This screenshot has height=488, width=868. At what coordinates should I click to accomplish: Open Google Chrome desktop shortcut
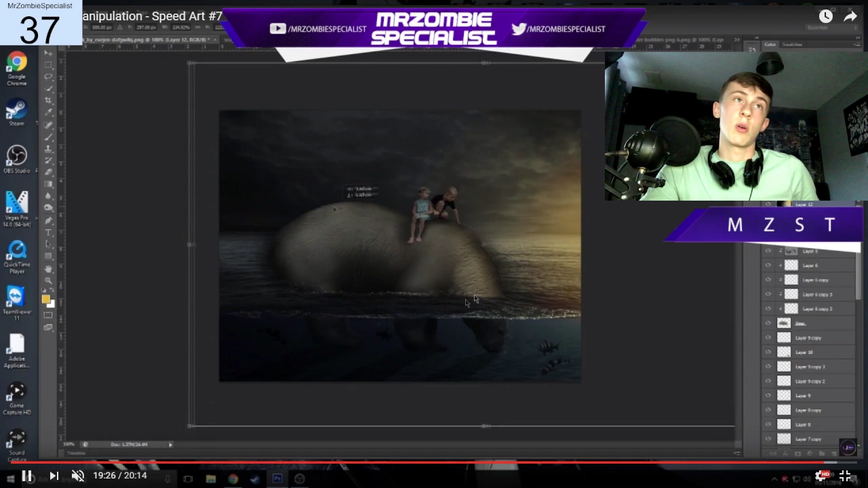click(17, 68)
